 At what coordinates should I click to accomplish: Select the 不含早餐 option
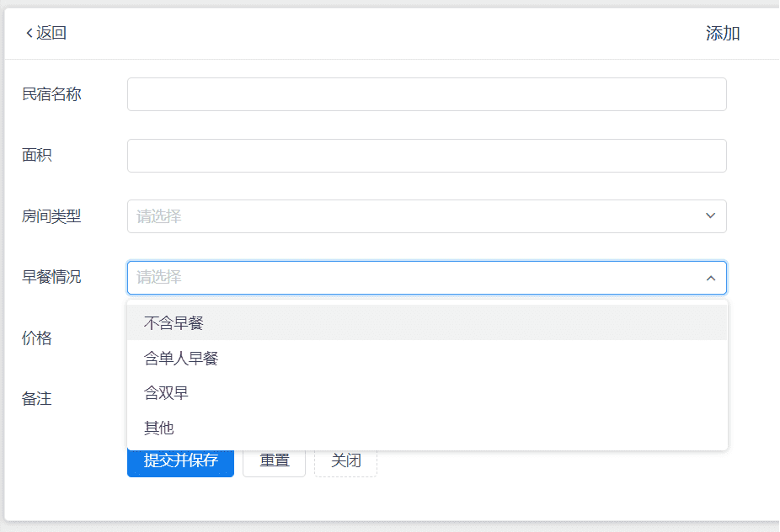click(174, 322)
